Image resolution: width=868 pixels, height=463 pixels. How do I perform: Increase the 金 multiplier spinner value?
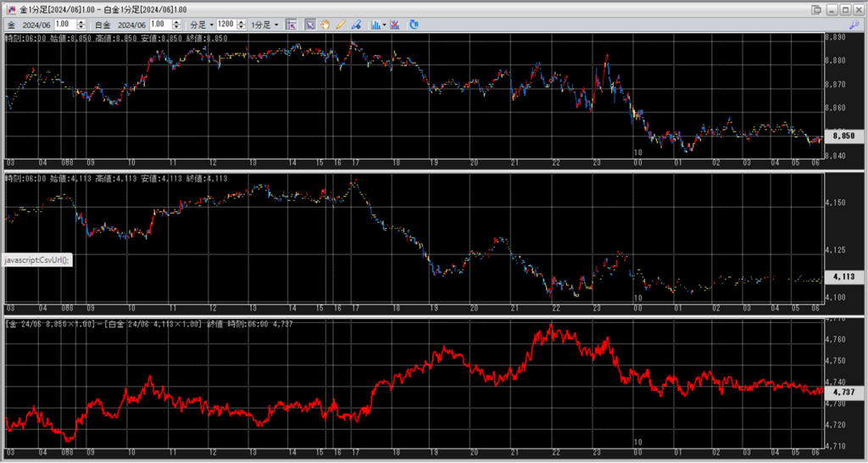point(83,22)
